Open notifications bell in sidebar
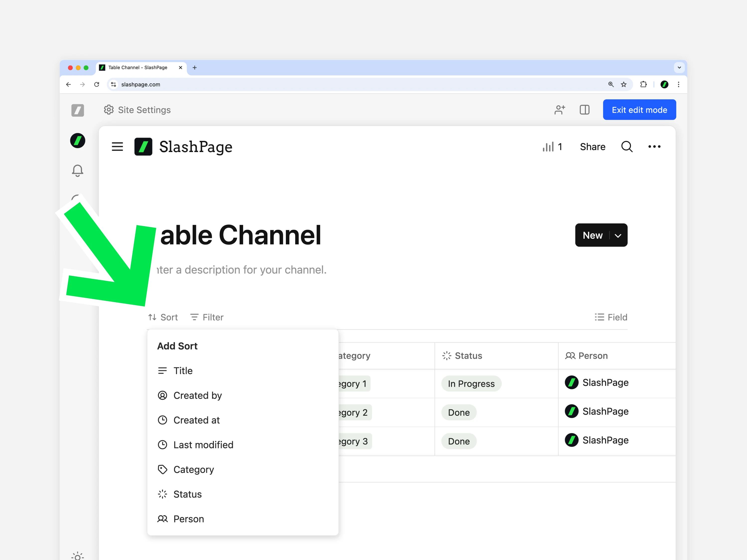Image resolution: width=747 pixels, height=560 pixels. [78, 170]
